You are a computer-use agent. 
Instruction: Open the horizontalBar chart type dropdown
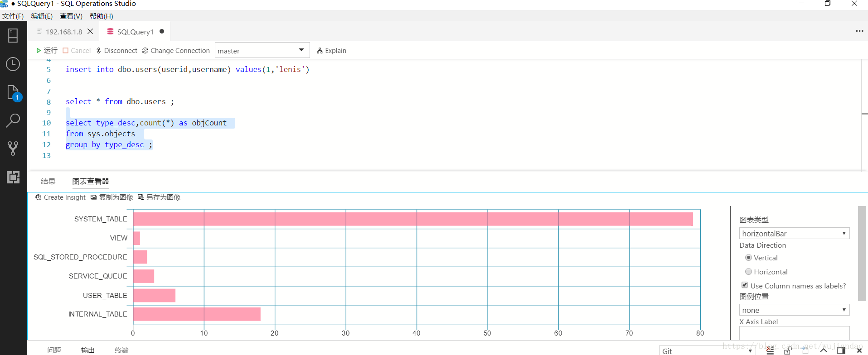tap(794, 233)
